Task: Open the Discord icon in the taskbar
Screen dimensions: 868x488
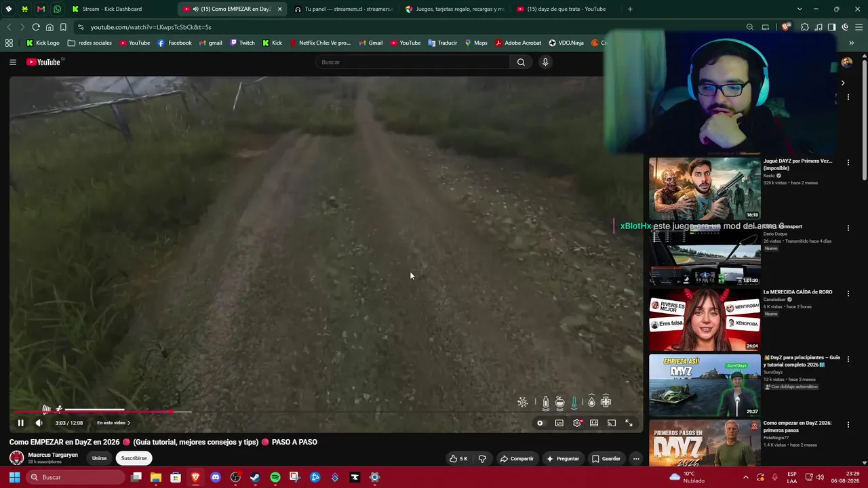Action: pos(216,477)
